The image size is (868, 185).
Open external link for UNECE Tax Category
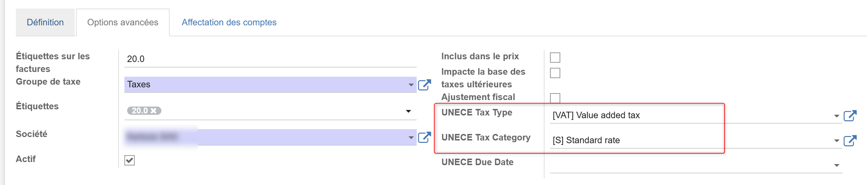point(850,140)
